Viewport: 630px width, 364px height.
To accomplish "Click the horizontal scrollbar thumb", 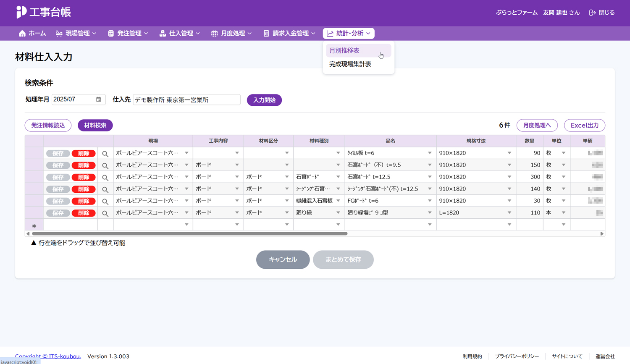I will click(189, 234).
